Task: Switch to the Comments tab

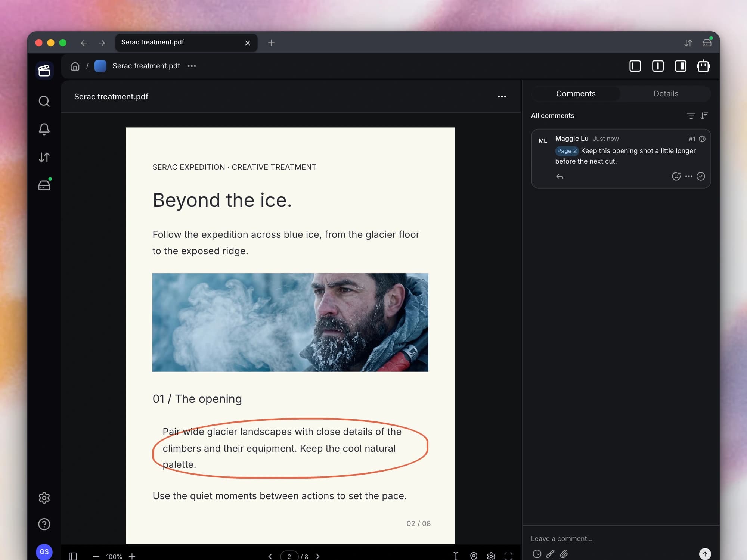Action: [576, 94]
